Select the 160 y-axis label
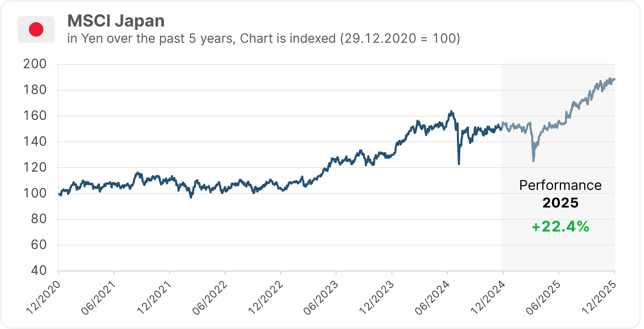 [x=35, y=116]
